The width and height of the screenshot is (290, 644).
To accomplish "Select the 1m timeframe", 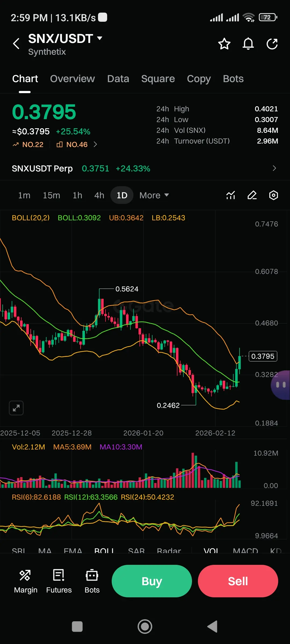I will click(24, 195).
